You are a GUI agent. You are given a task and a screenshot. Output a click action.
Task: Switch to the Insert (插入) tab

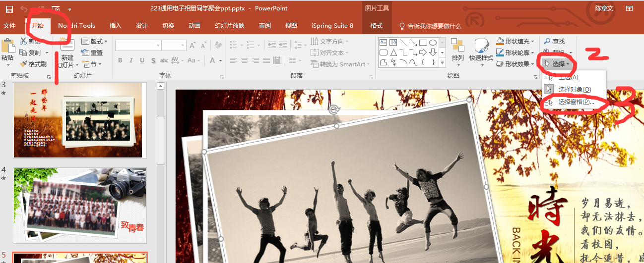point(116,26)
